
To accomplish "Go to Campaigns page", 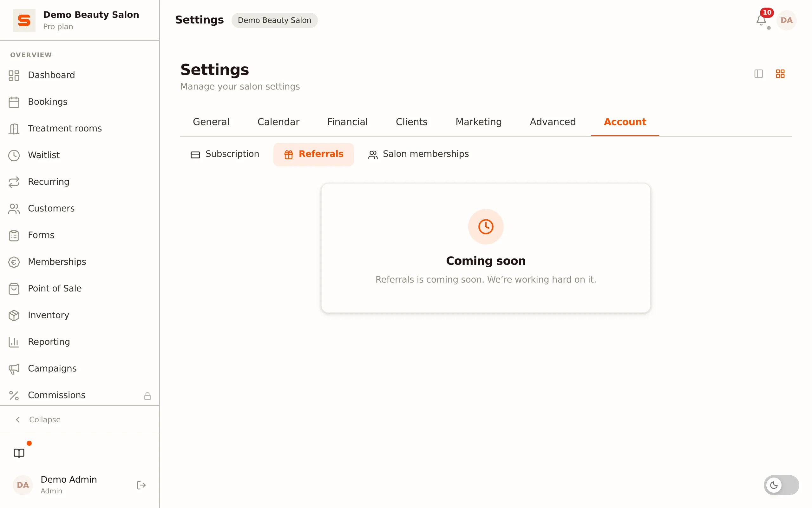I will point(52,369).
